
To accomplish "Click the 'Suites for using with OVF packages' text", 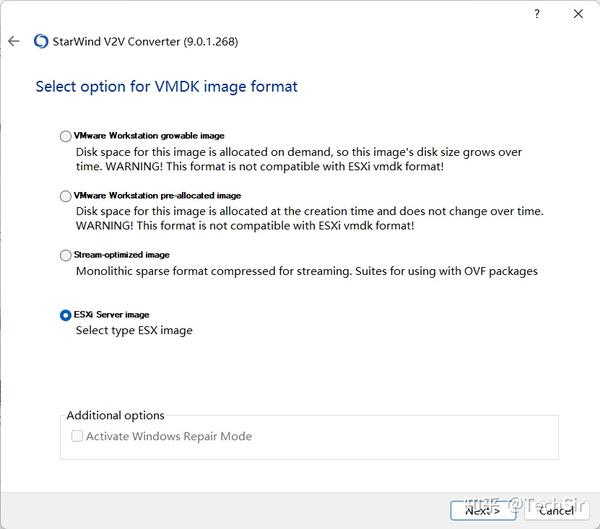I will click(452, 271).
